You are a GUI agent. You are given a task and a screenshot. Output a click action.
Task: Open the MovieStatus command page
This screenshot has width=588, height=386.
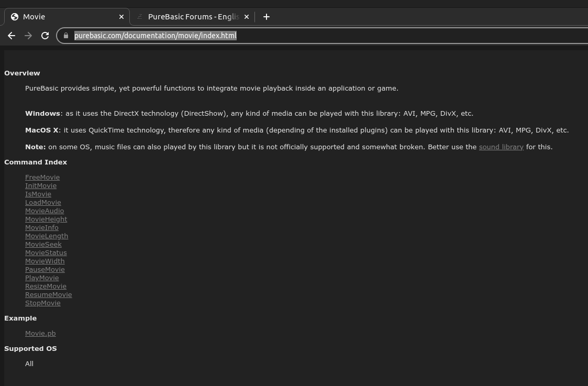46,253
